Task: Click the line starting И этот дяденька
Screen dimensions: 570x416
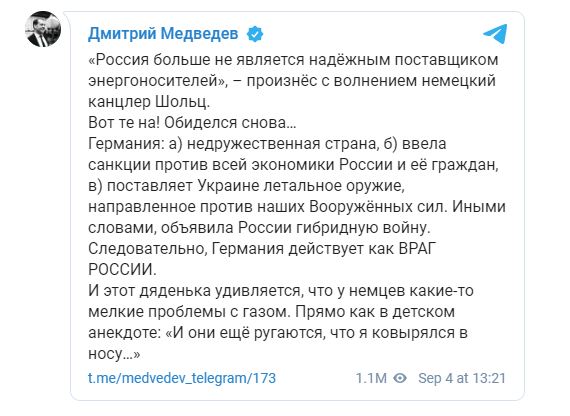Action: 281,291
